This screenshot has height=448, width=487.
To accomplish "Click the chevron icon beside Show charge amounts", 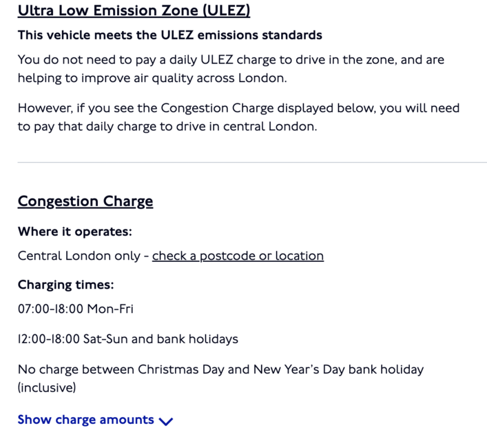I will click(166, 421).
